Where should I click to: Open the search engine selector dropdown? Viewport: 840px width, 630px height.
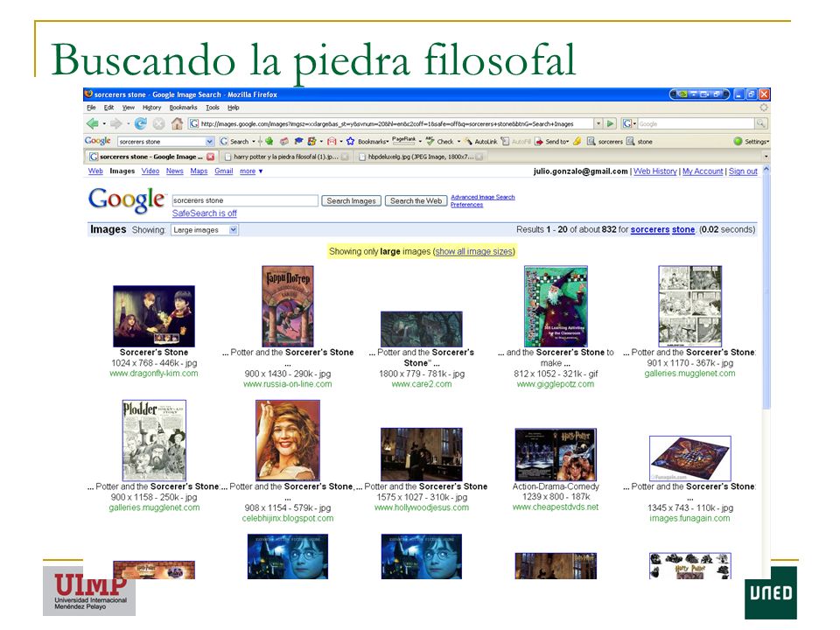[635, 123]
